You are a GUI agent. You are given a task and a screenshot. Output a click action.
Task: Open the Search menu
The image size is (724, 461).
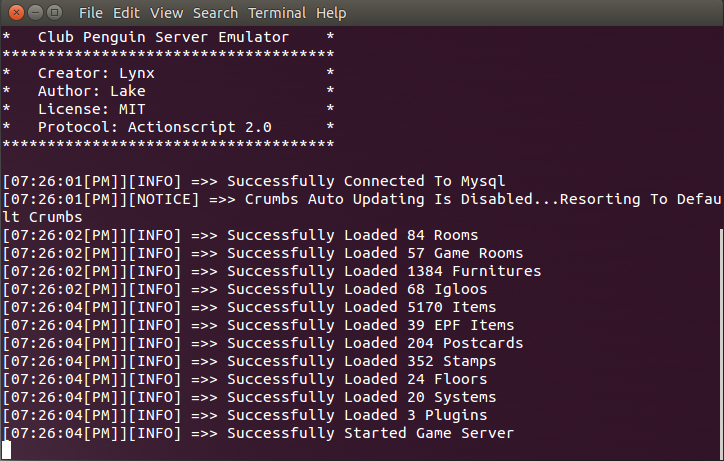(215, 13)
